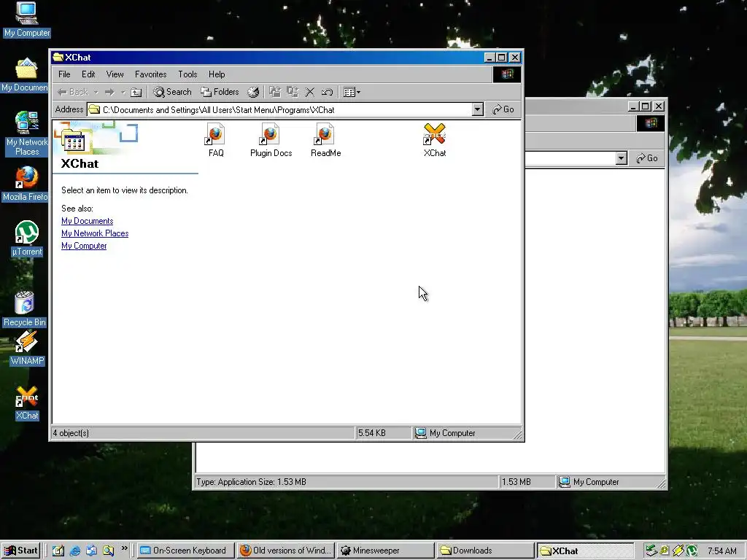Toggle the Folders pane button

coord(220,92)
